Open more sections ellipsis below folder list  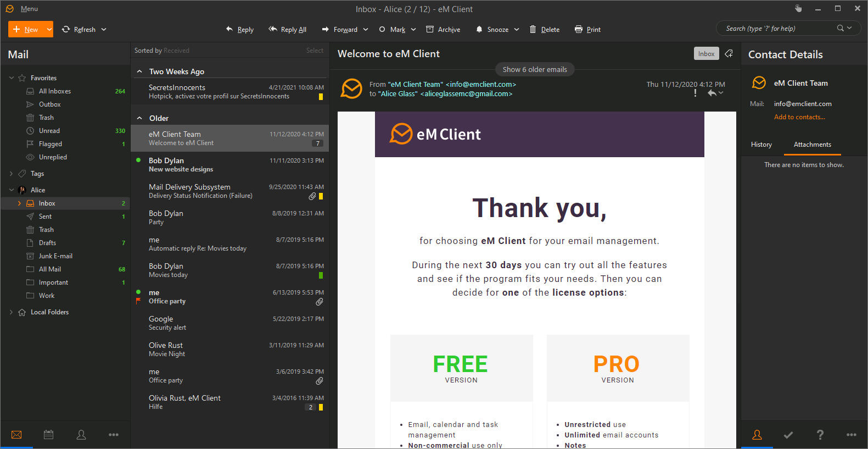click(114, 435)
